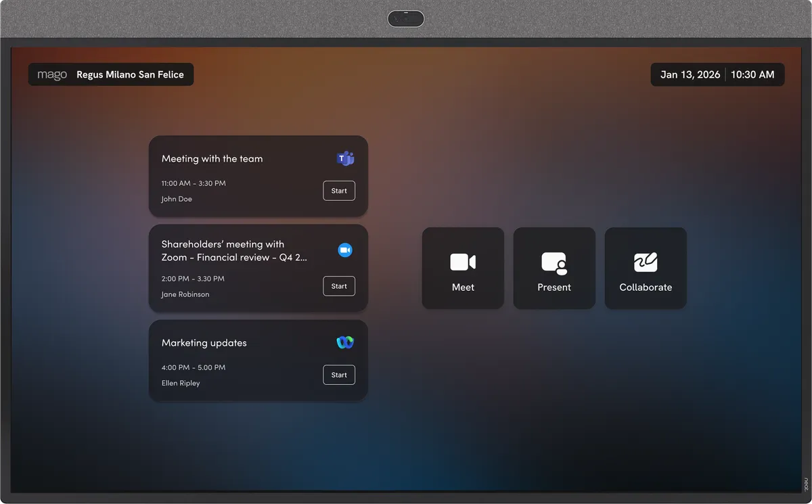The image size is (812, 504).
Task: Click the camera lens on the top bar
Action: tap(406, 19)
